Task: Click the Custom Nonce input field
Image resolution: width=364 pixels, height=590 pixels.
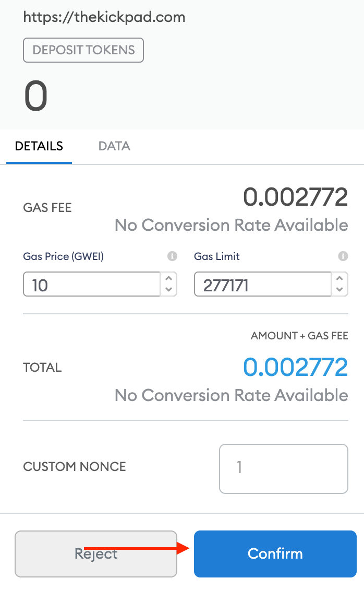Action: (284, 468)
